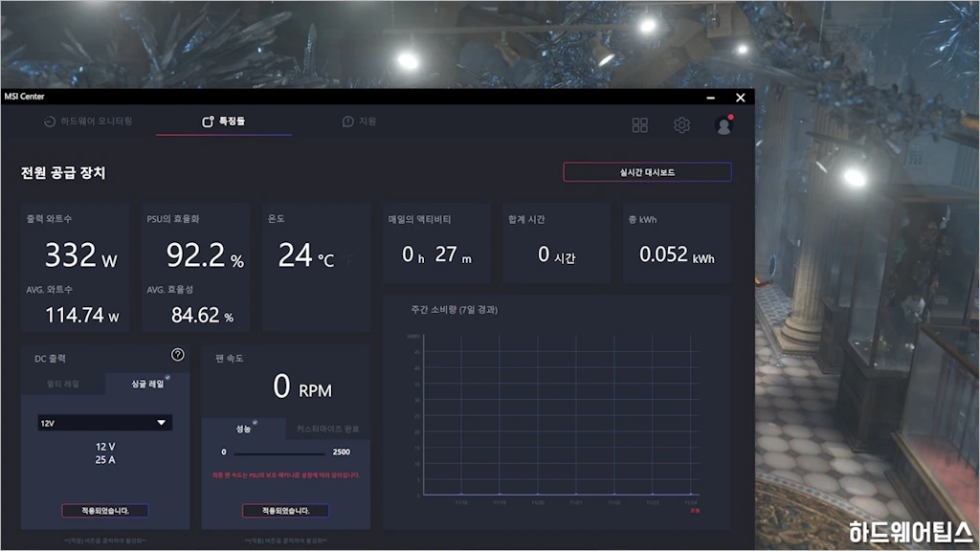The image size is (980, 551).
Task: Click the 0 h 27 m daily activity value
Action: [x=436, y=254]
